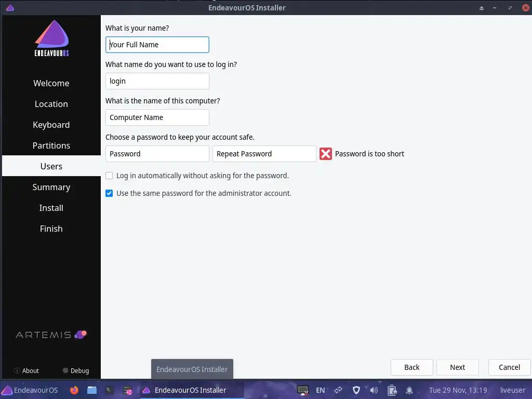The image size is (532, 399).
Task: Click the password error red X icon
Action: [326, 154]
